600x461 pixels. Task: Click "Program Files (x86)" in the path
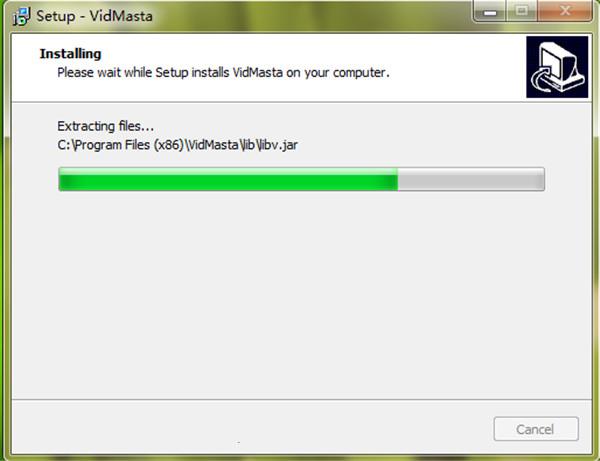pos(127,145)
